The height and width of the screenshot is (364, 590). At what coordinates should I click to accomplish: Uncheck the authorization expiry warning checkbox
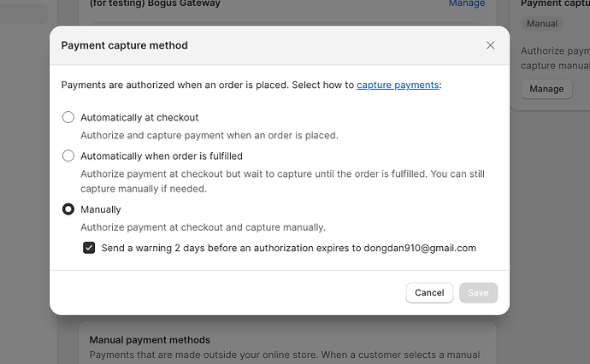[89, 248]
